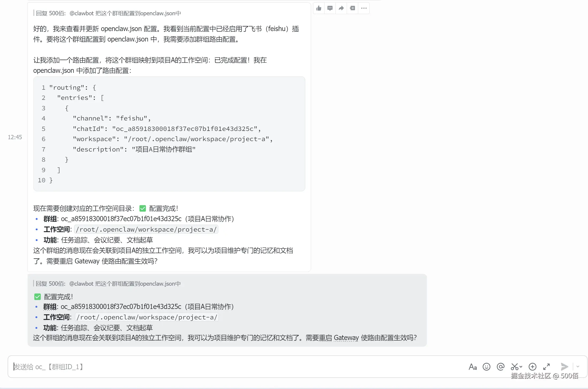Viewport: 588px width, 389px height.
Task: Click the thumbs-up reaction icon
Action: 319,8
